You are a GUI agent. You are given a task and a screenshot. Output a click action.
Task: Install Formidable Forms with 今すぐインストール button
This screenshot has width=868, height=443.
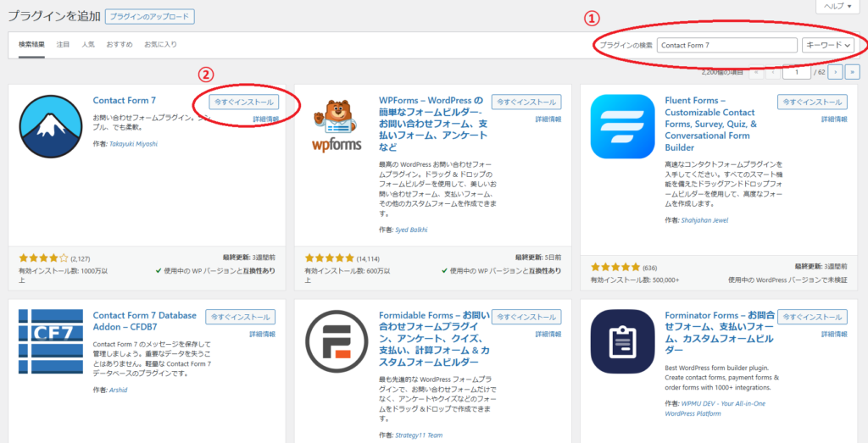click(x=526, y=317)
